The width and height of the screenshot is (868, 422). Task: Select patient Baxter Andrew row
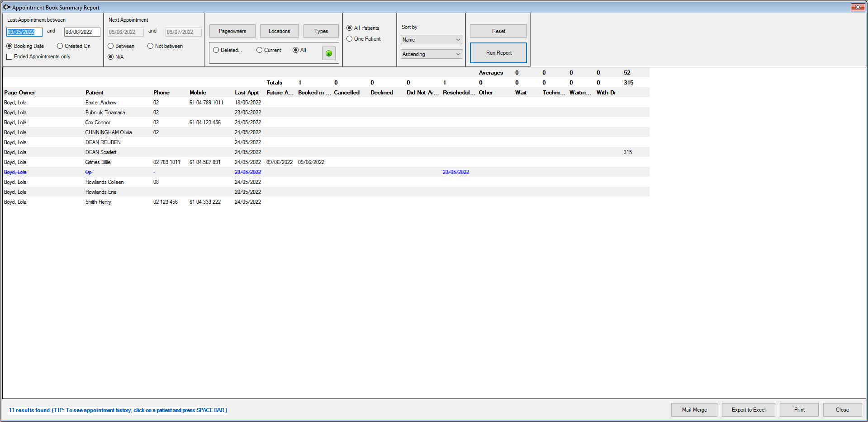[326, 103]
